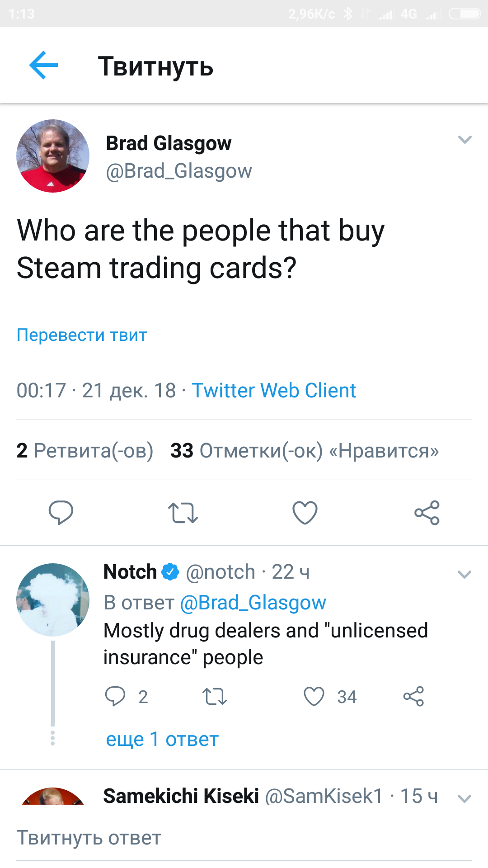488x868 pixels.
Task: Tap the 'Твитнуть ответ' reply field
Action: [x=244, y=838]
